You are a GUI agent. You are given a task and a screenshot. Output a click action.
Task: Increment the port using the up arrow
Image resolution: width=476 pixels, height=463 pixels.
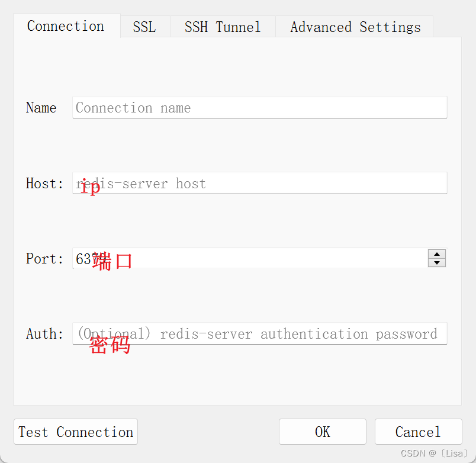point(437,254)
